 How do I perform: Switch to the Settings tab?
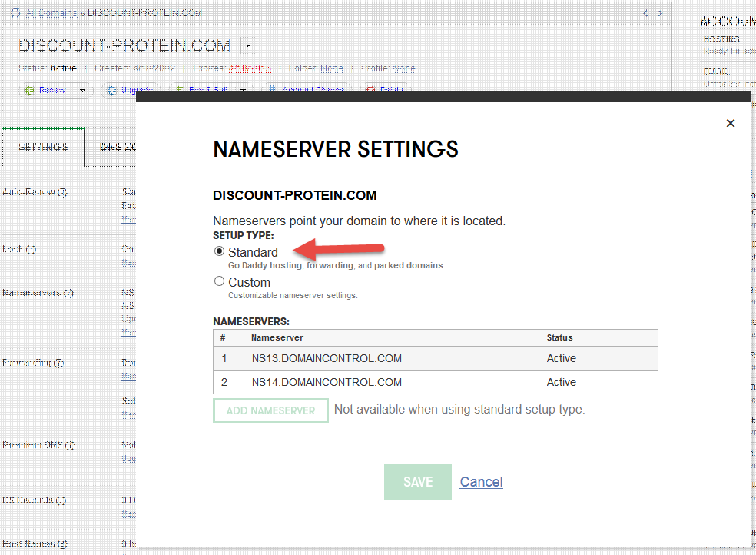click(x=43, y=147)
